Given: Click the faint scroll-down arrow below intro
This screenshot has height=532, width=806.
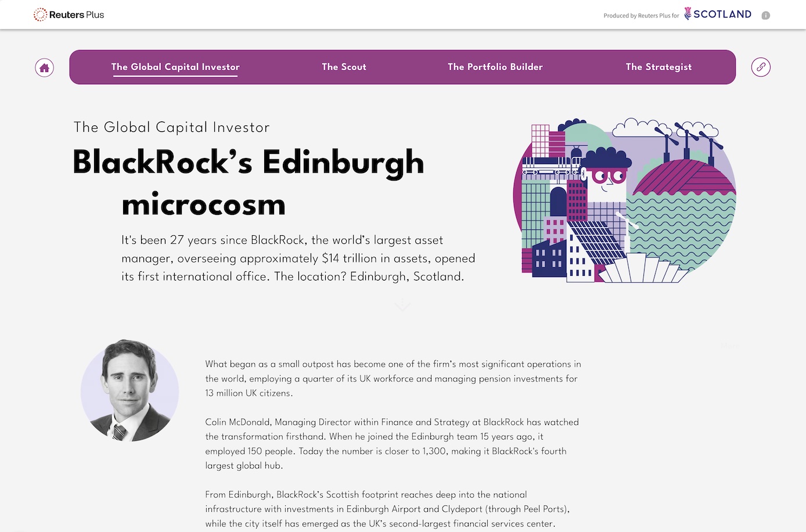Looking at the screenshot, I should 402,304.
